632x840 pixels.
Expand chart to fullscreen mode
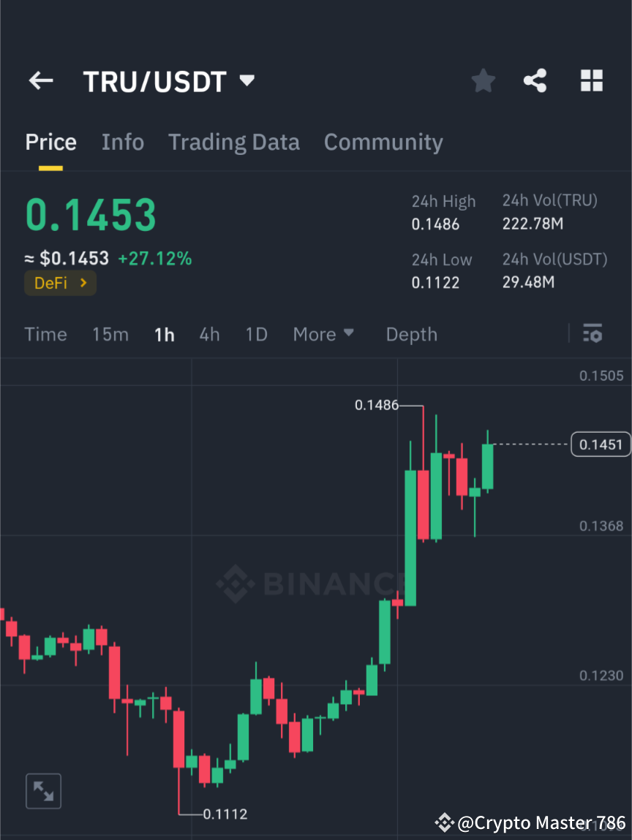click(43, 791)
